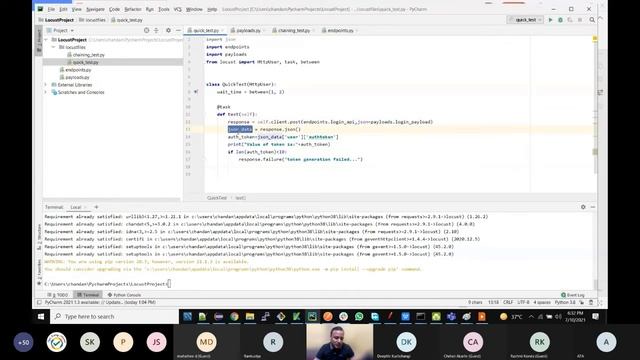Open the Refactor menu

pos(133,9)
